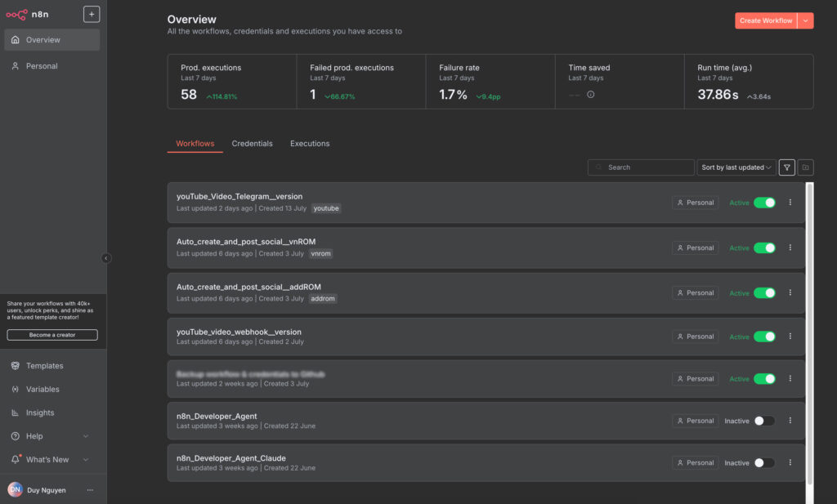Toggle off the blurred-name workflow switch
Viewport: 837px width, 504px height.
click(764, 379)
